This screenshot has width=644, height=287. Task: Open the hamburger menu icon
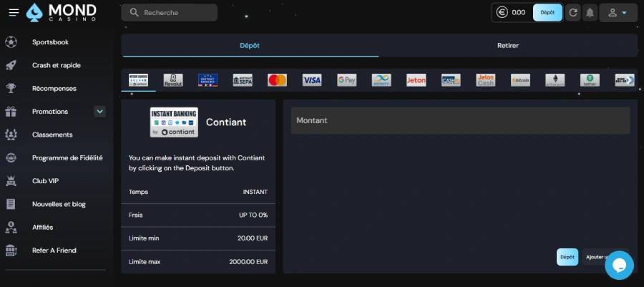click(14, 13)
